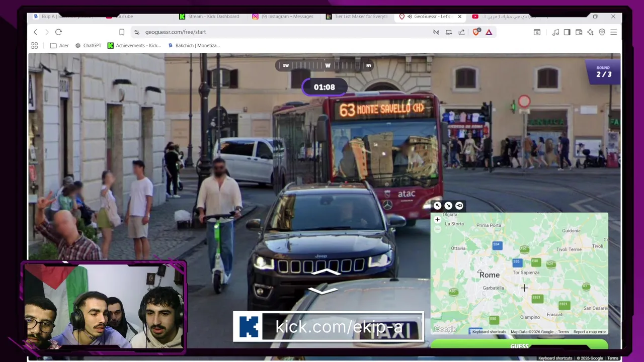Reload the GeoGuessr page
Viewport: 644px width, 362px height.
58,32
